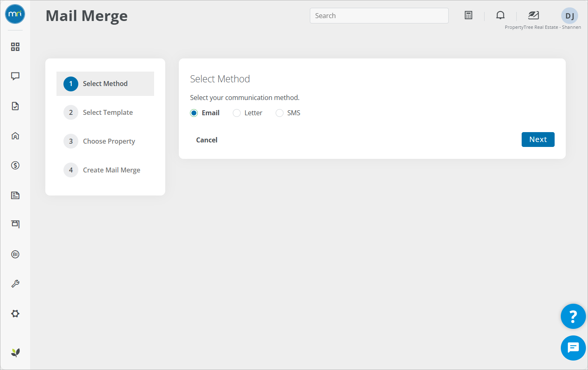Click the leaf sprout icon in sidebar
Screen dimensions: 588x370
[15, 353]
